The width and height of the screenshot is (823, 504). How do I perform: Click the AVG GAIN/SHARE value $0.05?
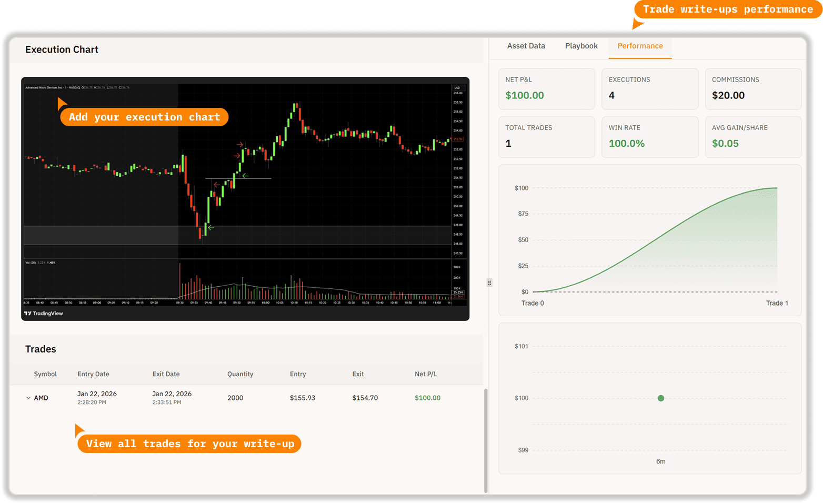coord(725,143)
